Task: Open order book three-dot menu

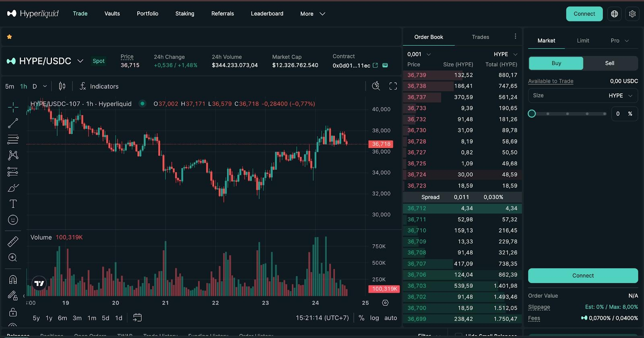Action: coord(515,36)
